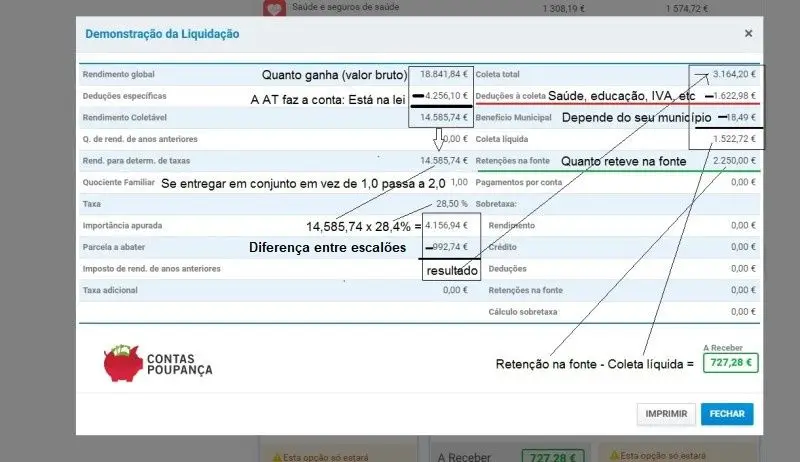Click the Quociente Familiar label
The width and height of the screenshot is (800, 462).
(118, 182)
